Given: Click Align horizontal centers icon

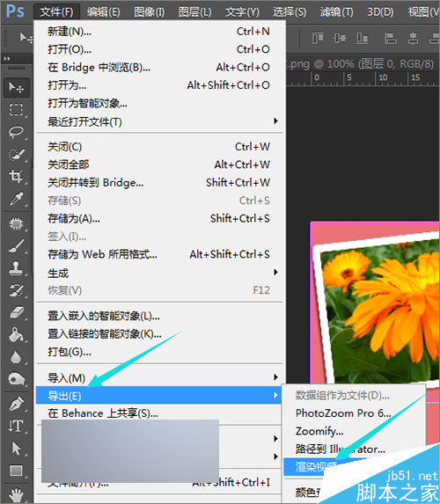Looking at the screenshot, I should point(413,38).
